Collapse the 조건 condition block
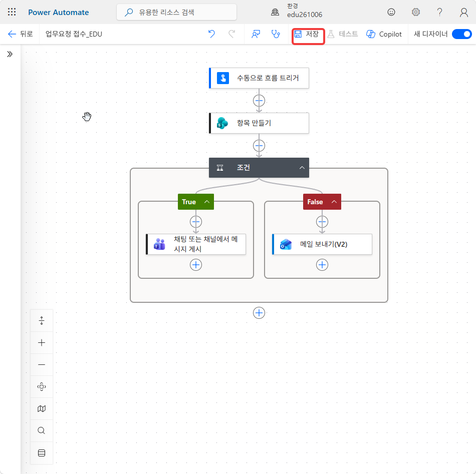The width and height of the screenshot is (476, 474). click(x=302, y=168)
